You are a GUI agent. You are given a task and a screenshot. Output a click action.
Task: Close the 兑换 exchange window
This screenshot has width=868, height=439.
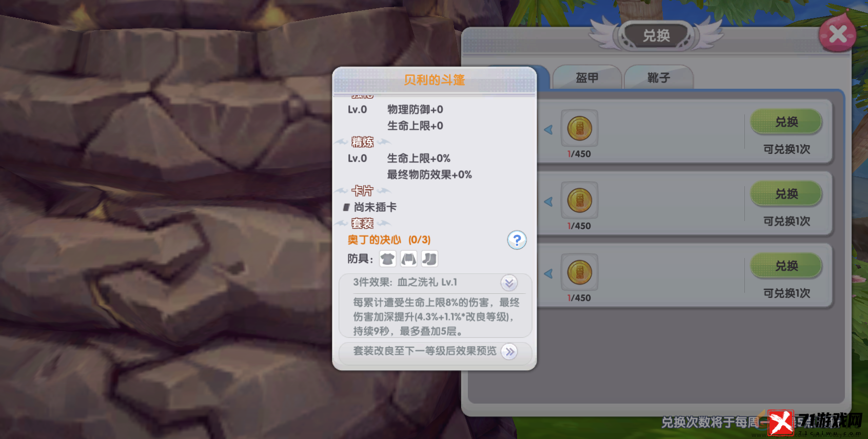(837, 34)
